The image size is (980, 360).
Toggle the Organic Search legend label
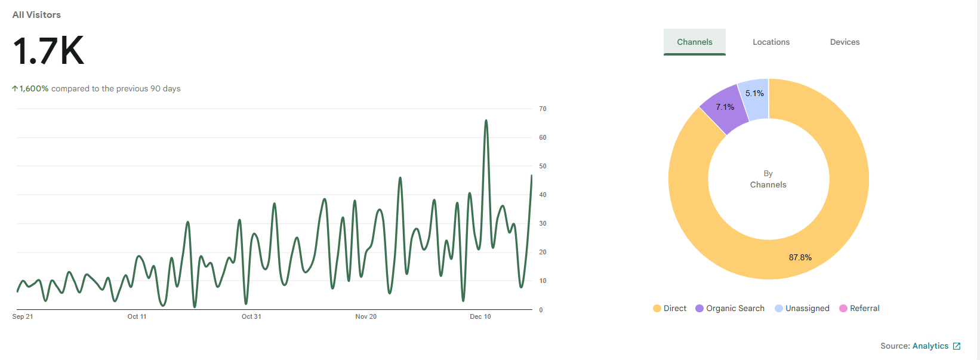pyautogui.click(x=735, y=308)
